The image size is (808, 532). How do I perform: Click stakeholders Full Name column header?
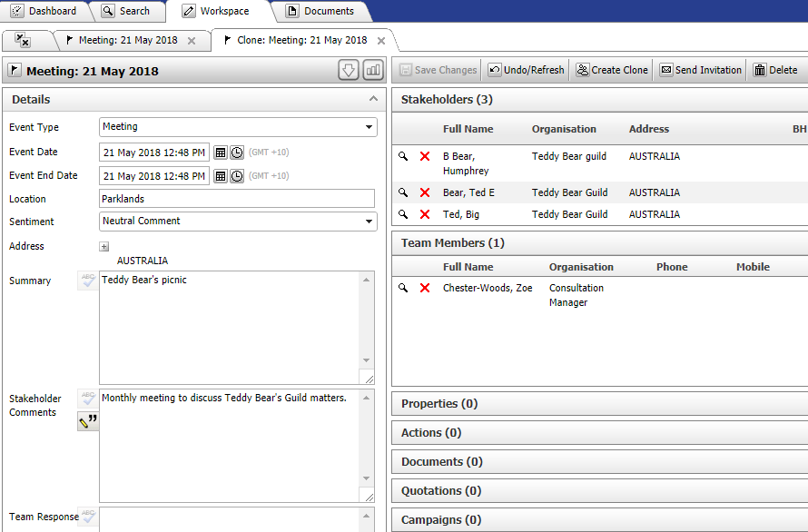tap(468, 129)
